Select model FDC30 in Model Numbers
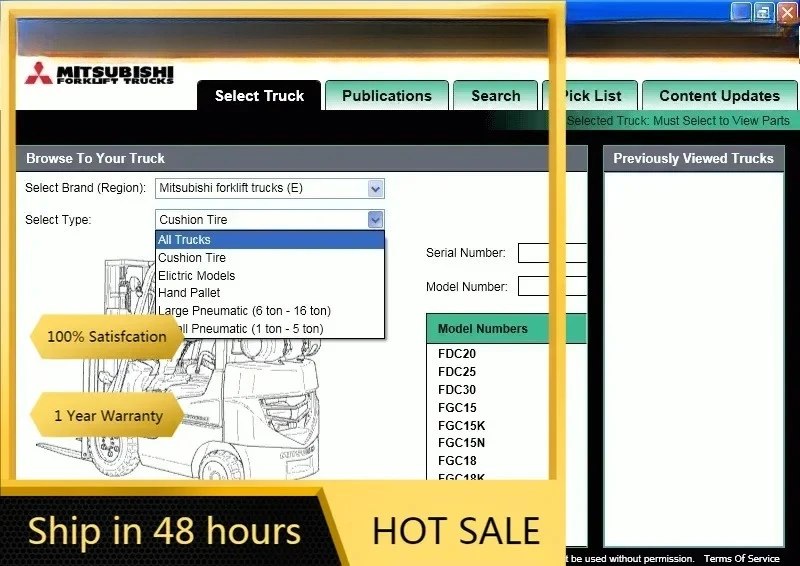Image resolution: width=800 pixels, height=566 pixels. click(x=457, y=389)
